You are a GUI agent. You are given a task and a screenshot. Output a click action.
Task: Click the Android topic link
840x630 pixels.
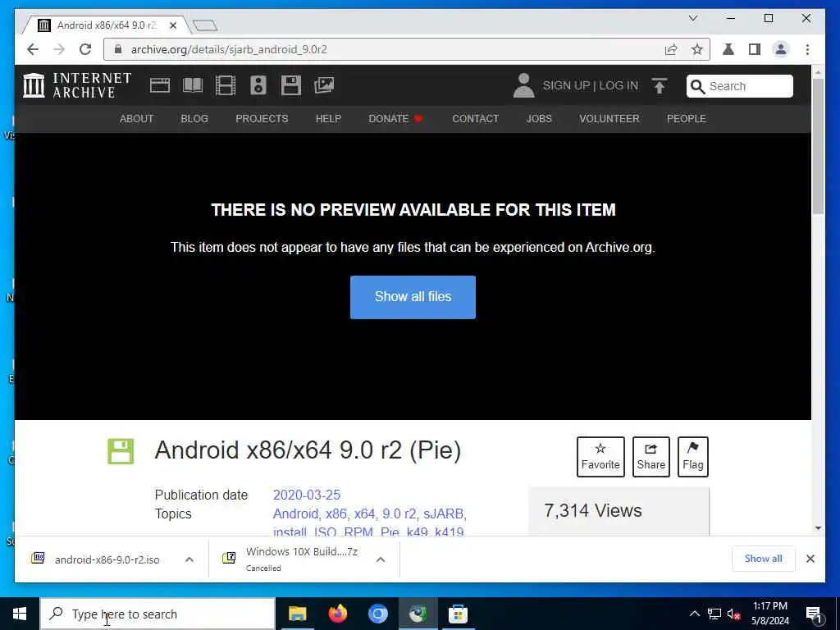coord(295,514)
